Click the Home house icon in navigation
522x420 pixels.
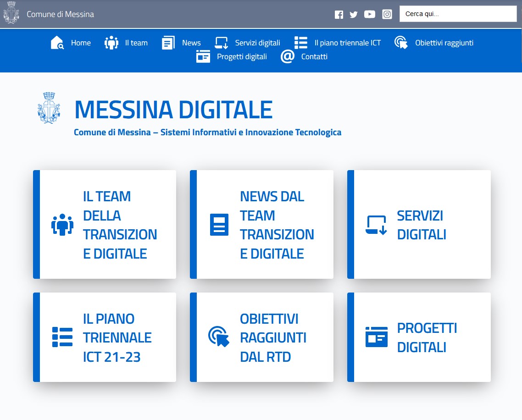tap(57, 43)
